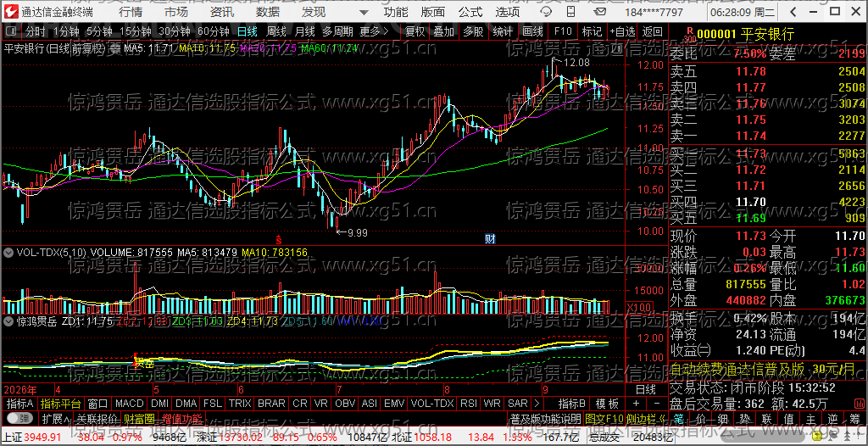Viewport: 868px width, 446px height.
Task: Add the stock with +自选
Action: pos(623,31)
